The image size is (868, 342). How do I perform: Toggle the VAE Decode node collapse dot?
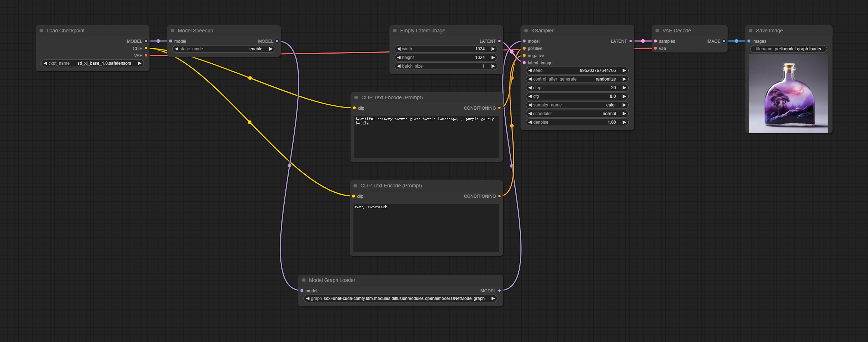pos(657,31)
